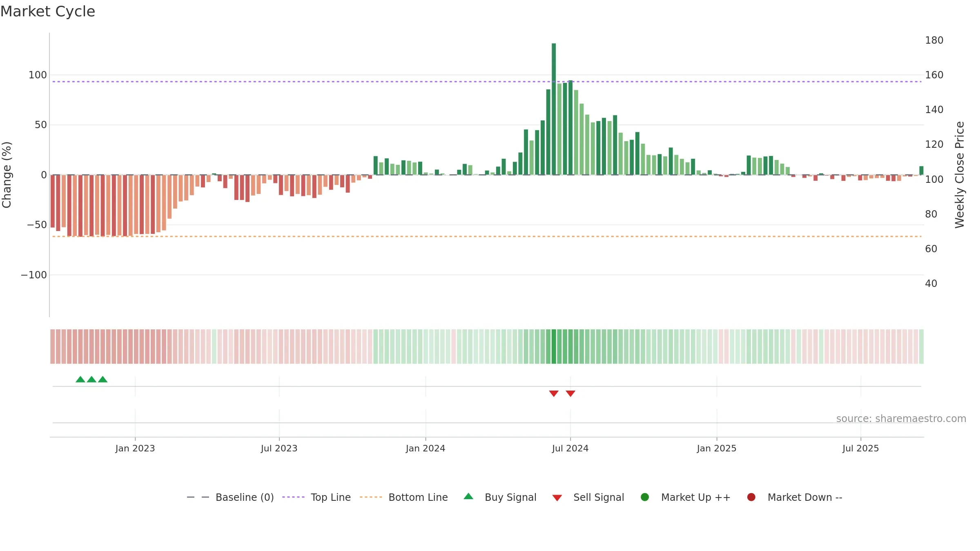Viewport: 980px width, 551px height.
Task: Click the Jan 2024 axis label
Action: click(x=425, y=449)
